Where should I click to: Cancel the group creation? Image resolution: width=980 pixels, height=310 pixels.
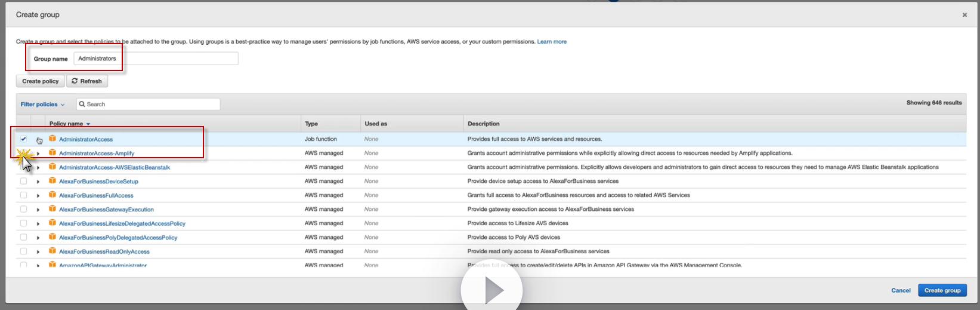(x=901, y=290)
